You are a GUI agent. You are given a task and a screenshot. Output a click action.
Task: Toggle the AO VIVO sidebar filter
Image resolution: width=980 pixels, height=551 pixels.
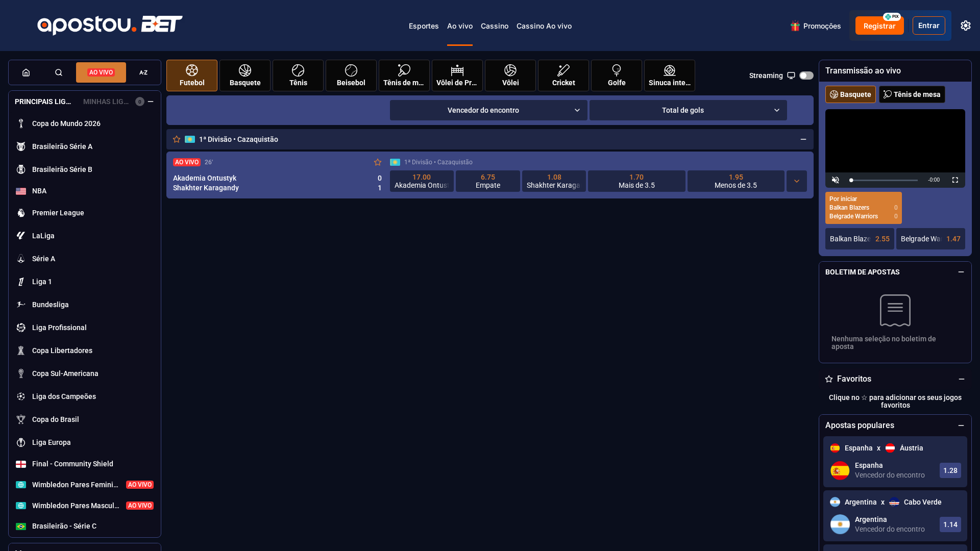click(x=101, y=72)
